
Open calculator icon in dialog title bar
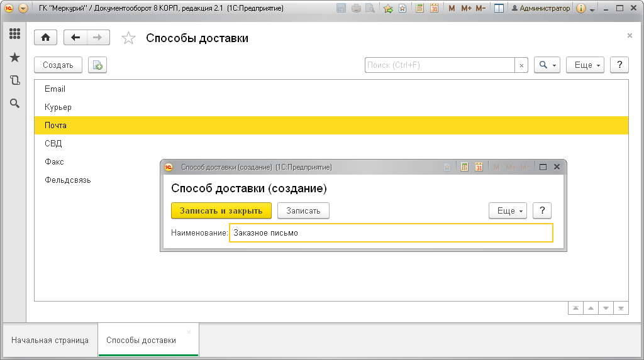[464, 167]
